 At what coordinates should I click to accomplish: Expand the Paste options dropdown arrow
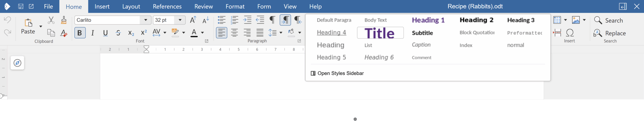(41, 26)
